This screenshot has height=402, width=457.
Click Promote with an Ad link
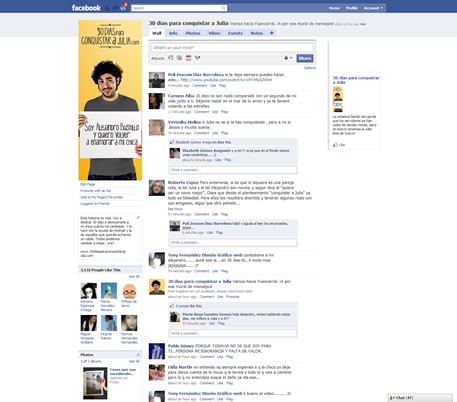(95, 191)
